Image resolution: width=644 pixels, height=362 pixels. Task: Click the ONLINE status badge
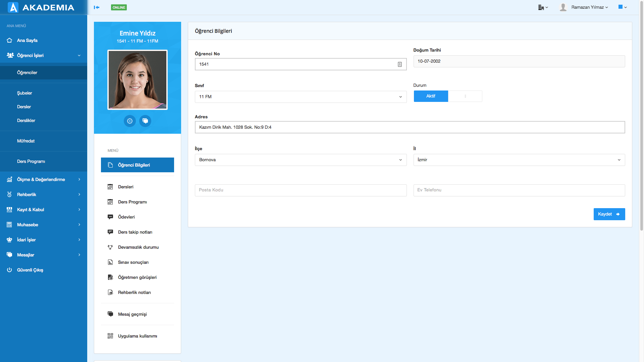[119, 7]
